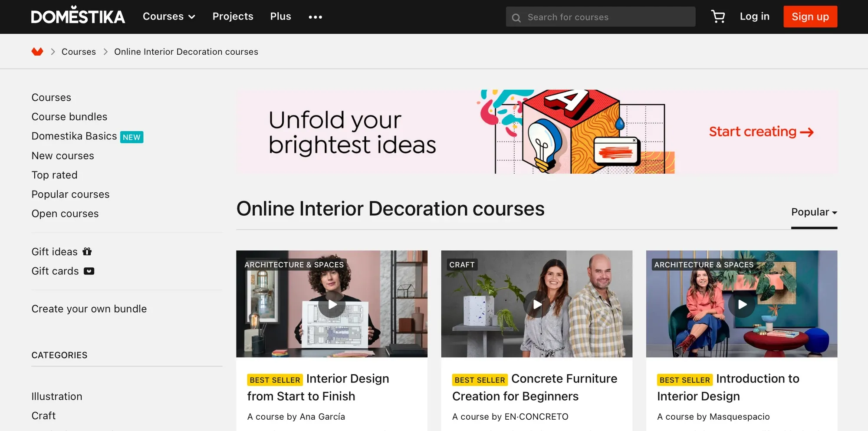Open the Popular sort dropdown
This screenshot has width=868, height=431.
(x=814, y=212)
